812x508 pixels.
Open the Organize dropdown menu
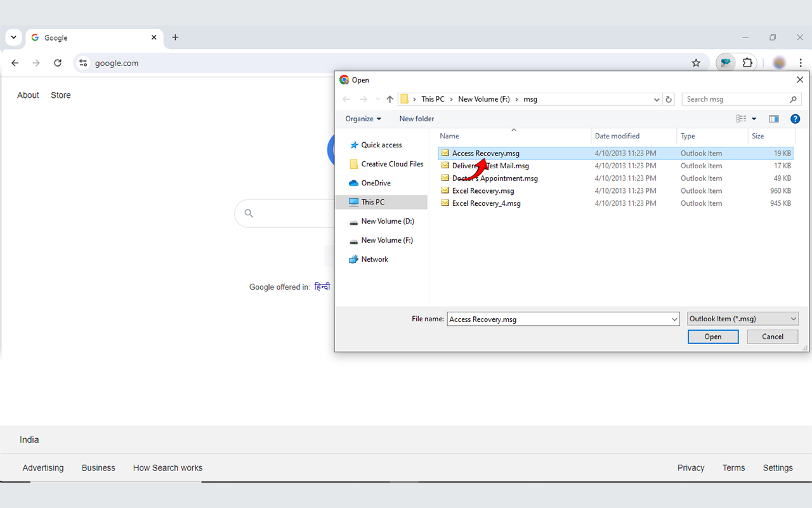362,119
